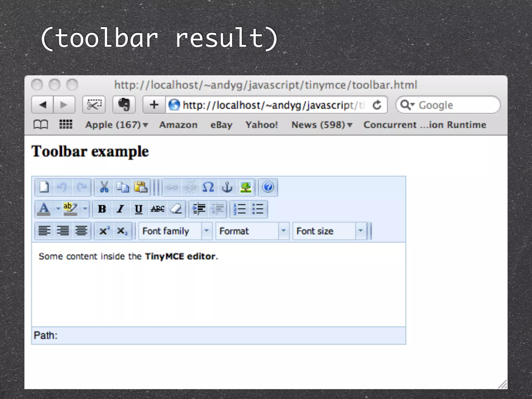The width and height of the screenshot is (532, 399).
Task: Show bookmarks with the open book icon
Action: coord(41,125)
